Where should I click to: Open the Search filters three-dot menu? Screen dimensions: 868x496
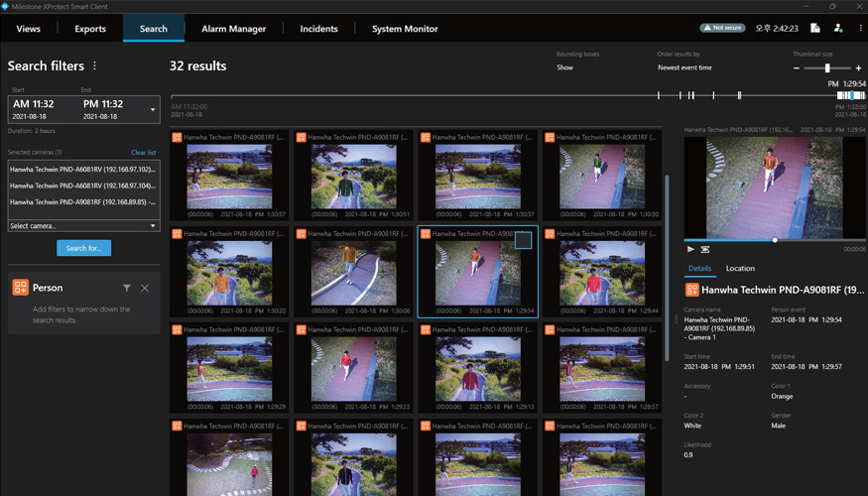pyautogui.click(x=94, y=65)
